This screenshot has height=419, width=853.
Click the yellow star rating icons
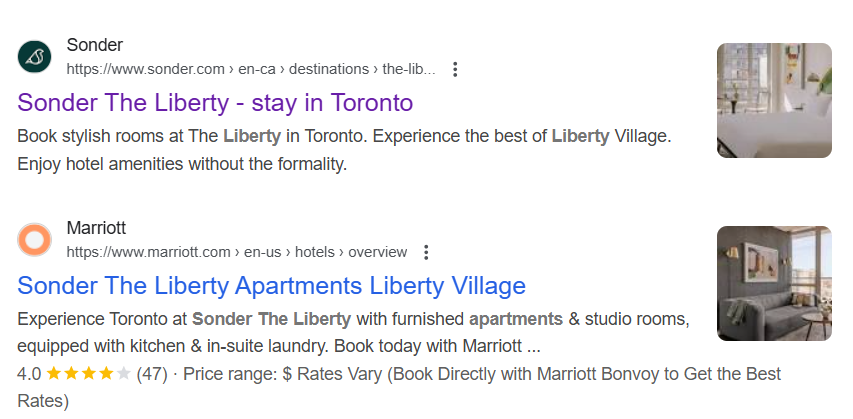coord(88,374)
